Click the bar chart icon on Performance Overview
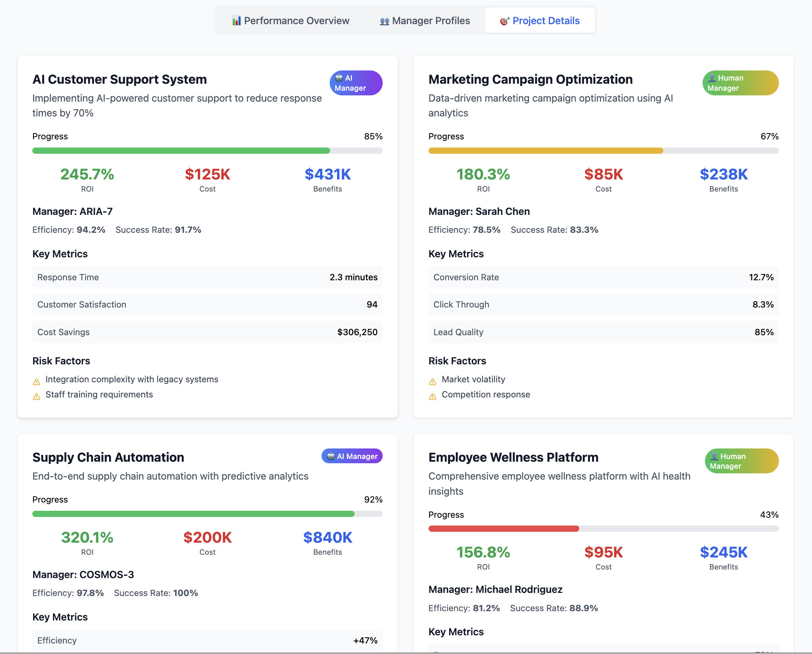The image size is (812, 654). pos(236,21)
